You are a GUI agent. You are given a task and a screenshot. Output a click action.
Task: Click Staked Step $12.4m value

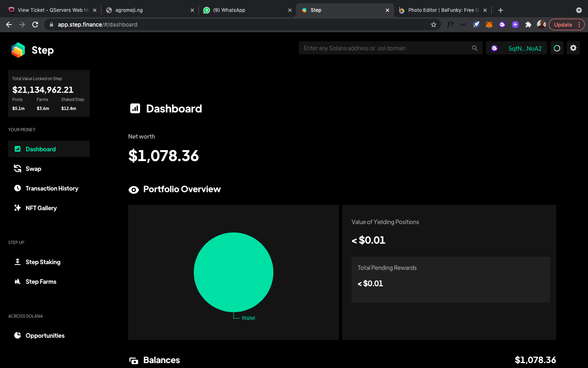[x=69, y=108]
